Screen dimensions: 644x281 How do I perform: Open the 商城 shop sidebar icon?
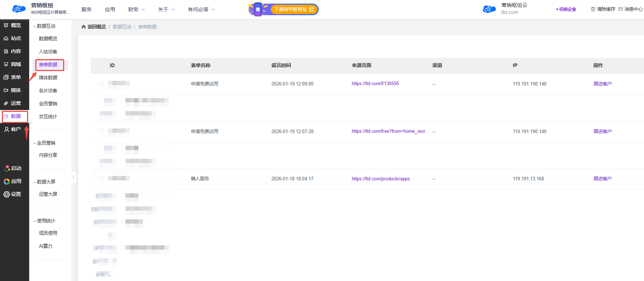click(x=6, y=64)
